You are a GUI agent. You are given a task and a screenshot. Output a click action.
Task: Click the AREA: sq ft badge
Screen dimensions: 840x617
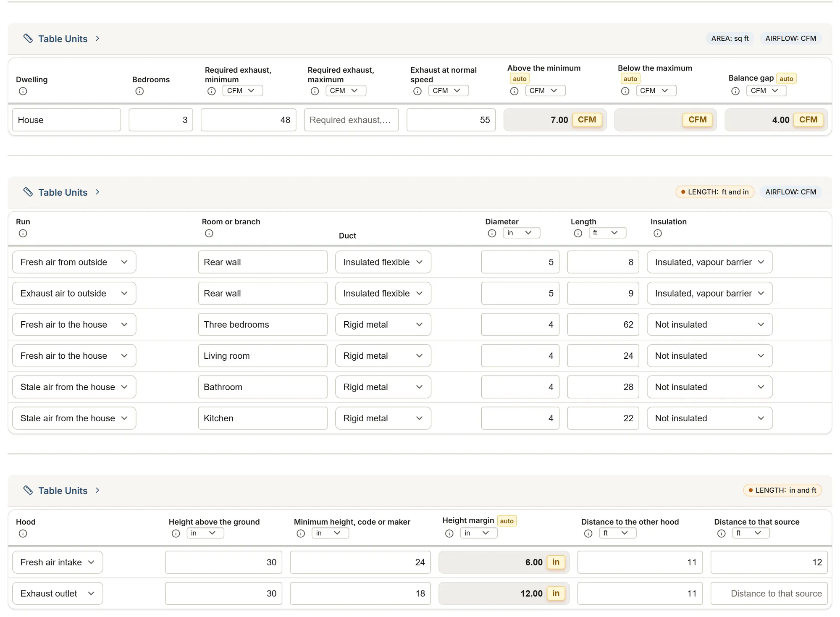[730, 38]
